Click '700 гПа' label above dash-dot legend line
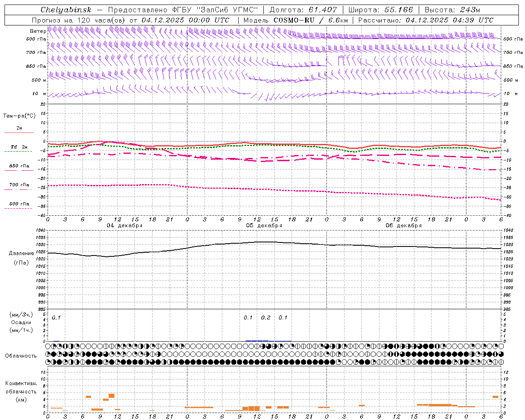 (19, 185)
